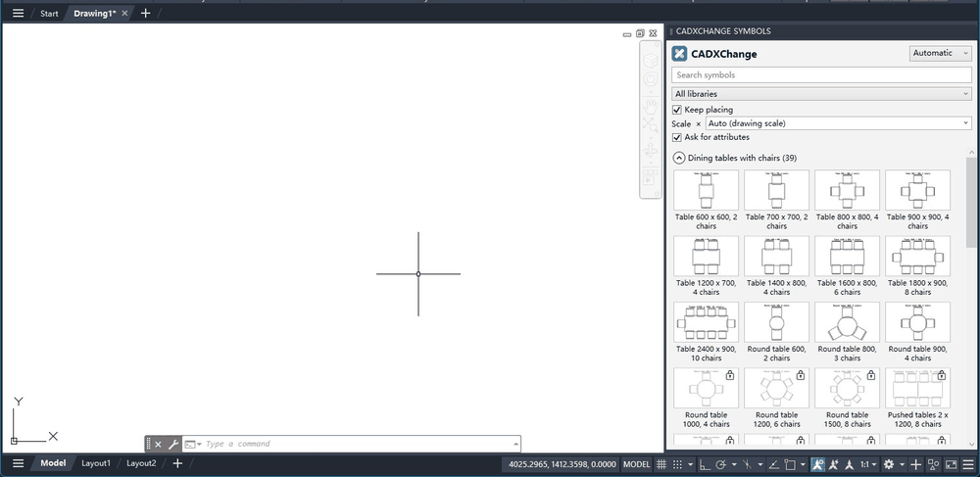Screen dimensions: 980x477
Task: Open status bar Customization menu
Action: click(x=967, y=464)
